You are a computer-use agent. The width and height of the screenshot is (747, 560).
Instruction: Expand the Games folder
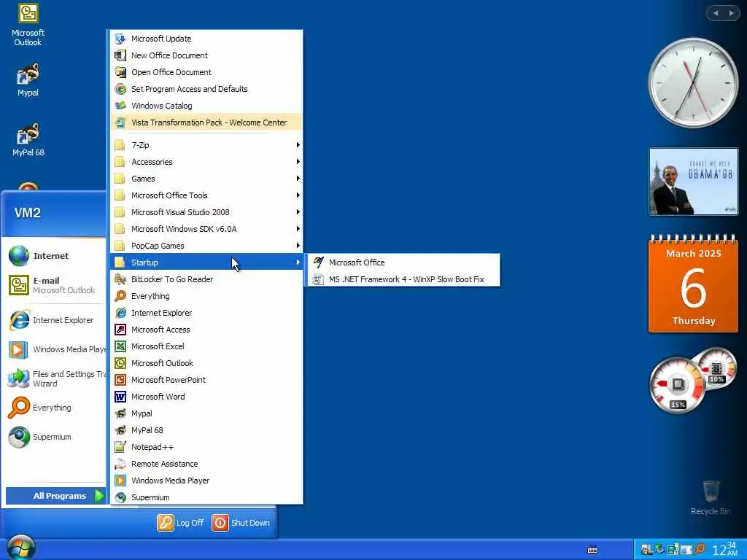206,179
